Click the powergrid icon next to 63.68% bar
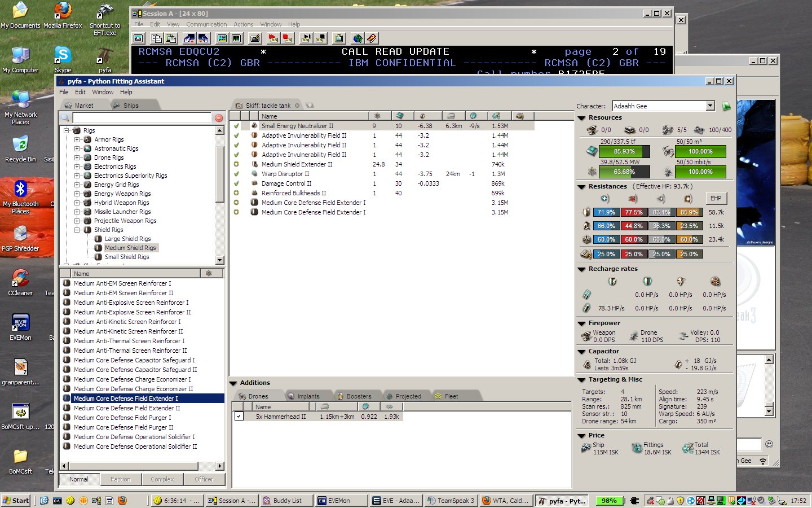The width and height of the screenshot is (812, 508). point(592,172)
